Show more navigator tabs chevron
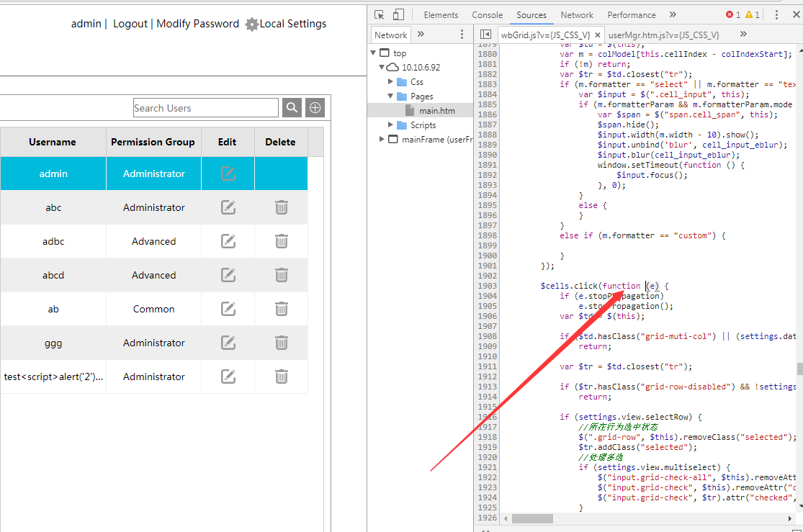Image resolution: width=803 pixels, height=532 pixels. coord(421,35)
